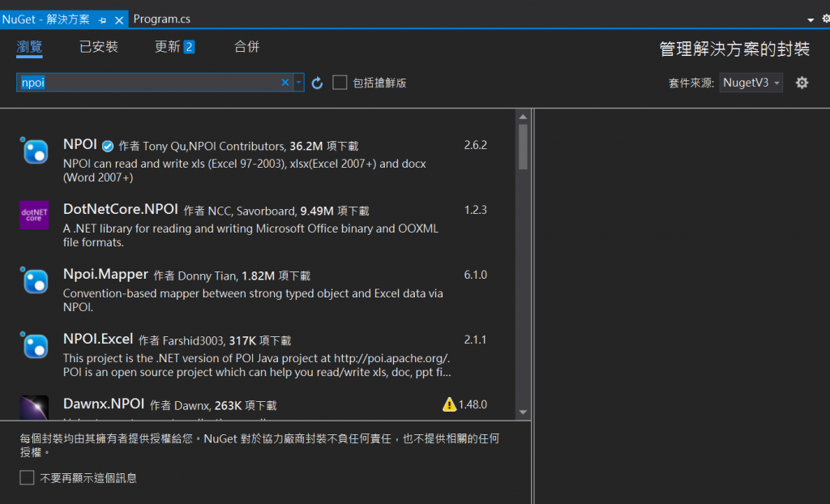The image size is (830, 504).
Task: Open package source settings gear
Action: 802,83
